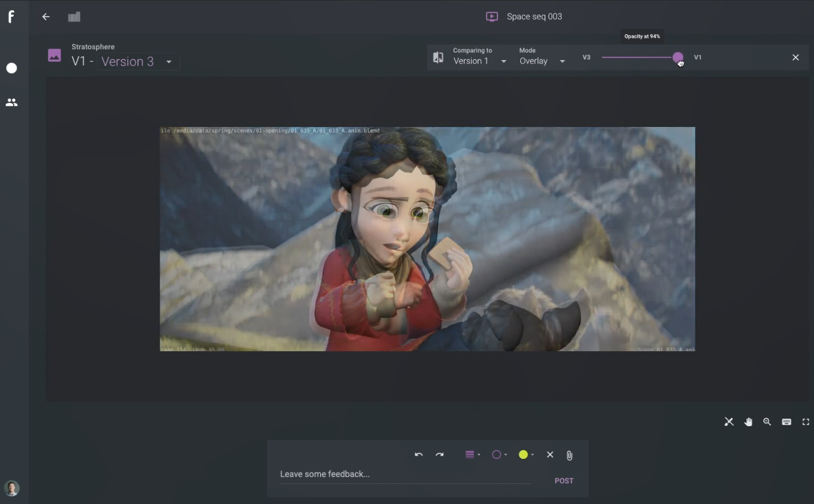The image size is (814, 504).
Task: Click the back arrow in top bar
Action: click(x=46, y=17)
